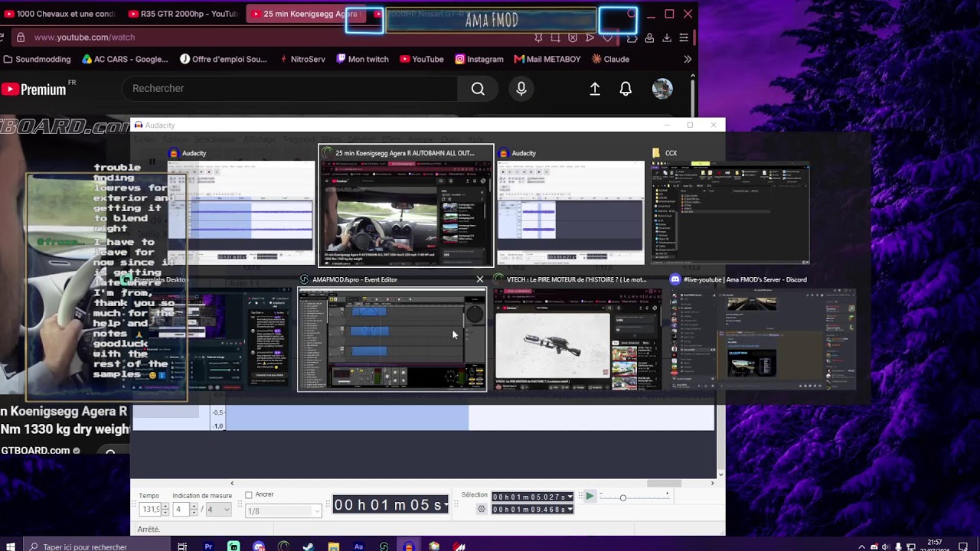Toggle the Ancrer checkbox
Image resolution: width=980 pixels, height=551 pixels.
click(x=248, y=495)
